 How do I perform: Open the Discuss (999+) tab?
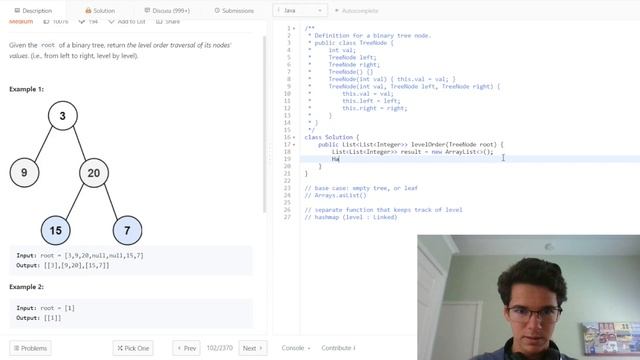coord(167,11)
